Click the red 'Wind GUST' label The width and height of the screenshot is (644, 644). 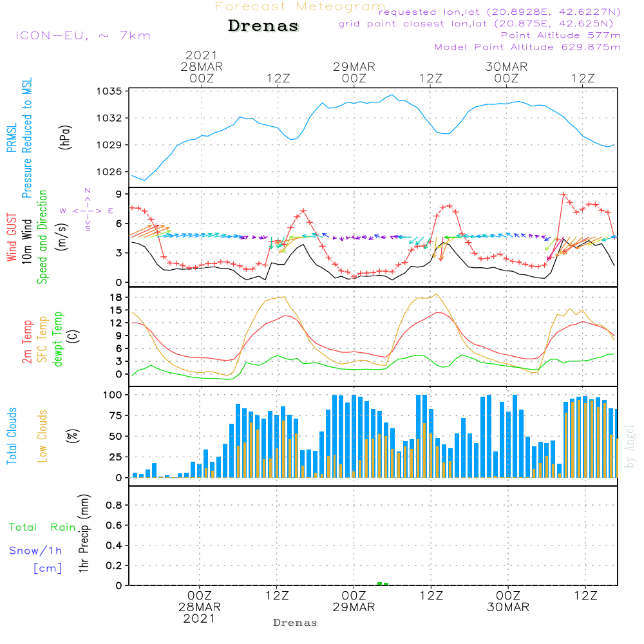(12, 237)
